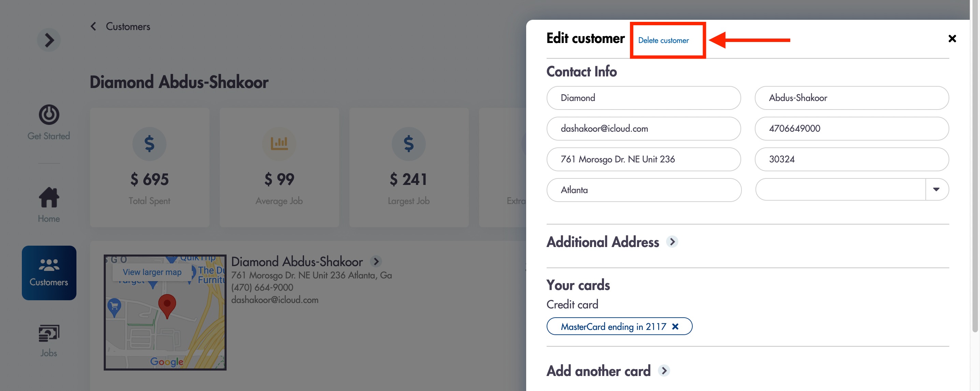Expand Diamond Abdus-Shakoor address chevron

coord(376,262)
